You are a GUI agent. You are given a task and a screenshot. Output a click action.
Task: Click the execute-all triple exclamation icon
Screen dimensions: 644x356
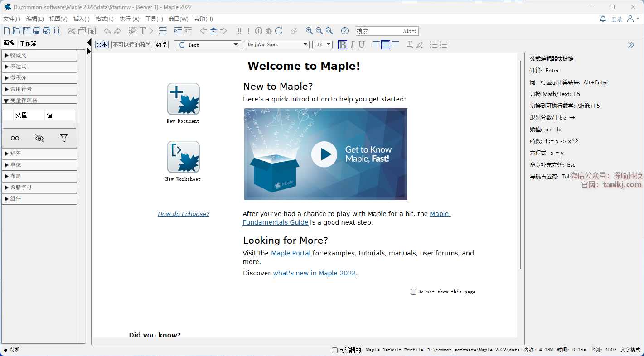pos(238,31)
